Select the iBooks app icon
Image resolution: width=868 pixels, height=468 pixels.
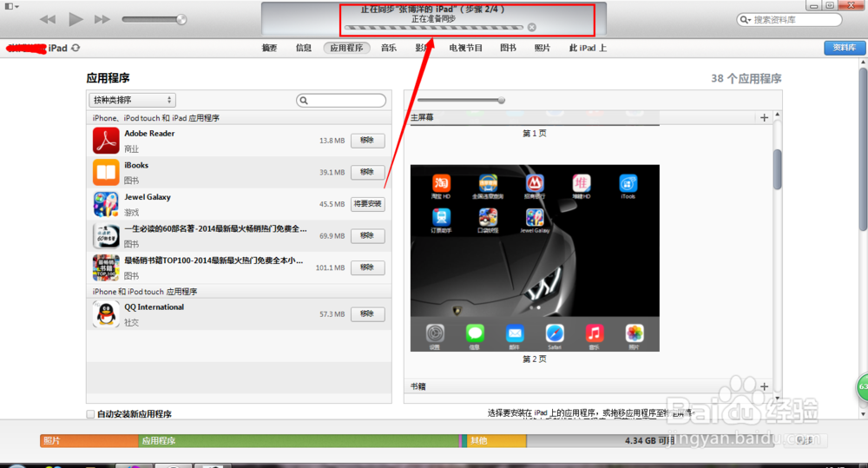(x=106, y=172)
